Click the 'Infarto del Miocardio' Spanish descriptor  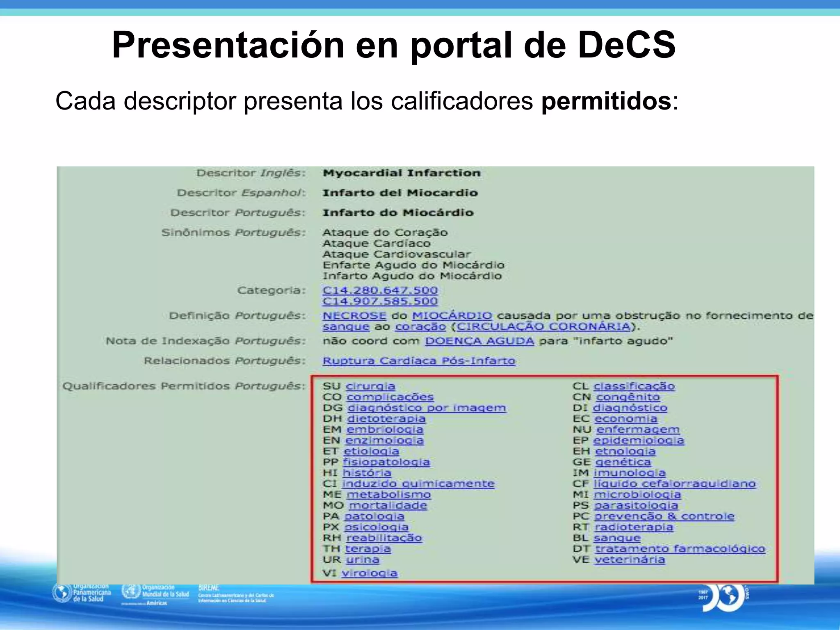pos(400,193)
